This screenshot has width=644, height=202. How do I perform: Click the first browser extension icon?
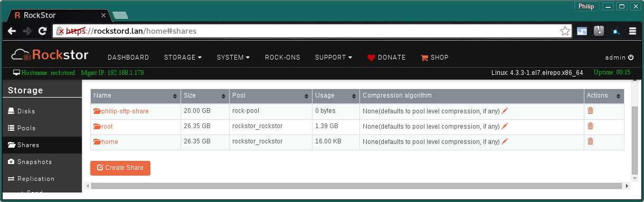pyautogui.click(x=582, y=31)
